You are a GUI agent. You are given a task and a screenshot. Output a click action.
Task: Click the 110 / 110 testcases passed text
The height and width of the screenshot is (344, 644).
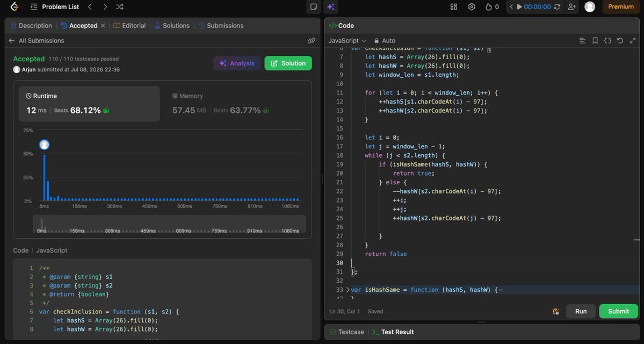83,59
